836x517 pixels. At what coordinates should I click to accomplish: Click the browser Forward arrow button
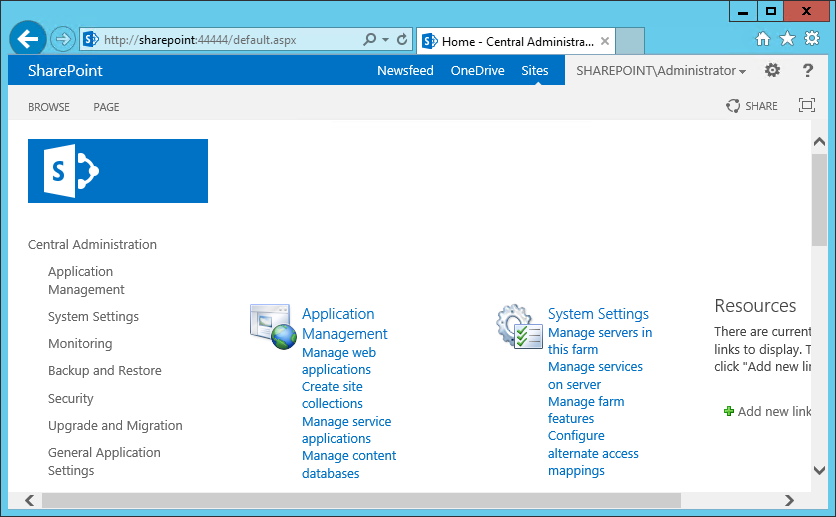click(x=63, y=39)
